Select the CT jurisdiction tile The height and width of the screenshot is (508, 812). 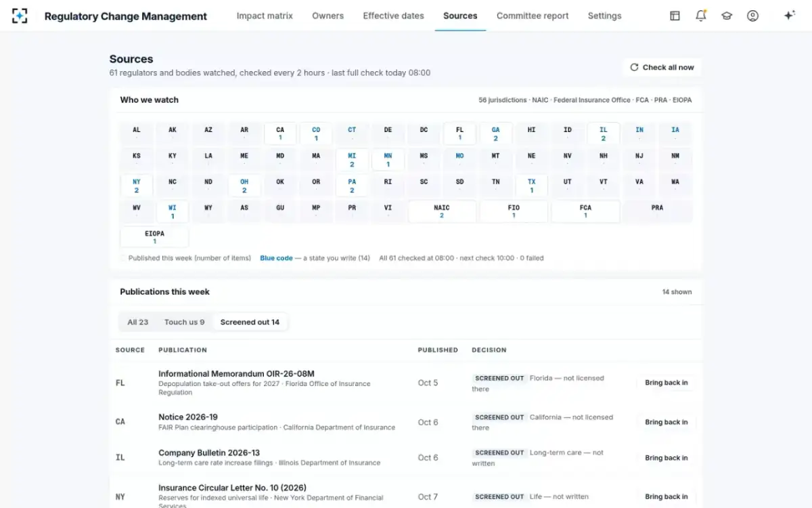pyautogui.click(x=352, y=133)
